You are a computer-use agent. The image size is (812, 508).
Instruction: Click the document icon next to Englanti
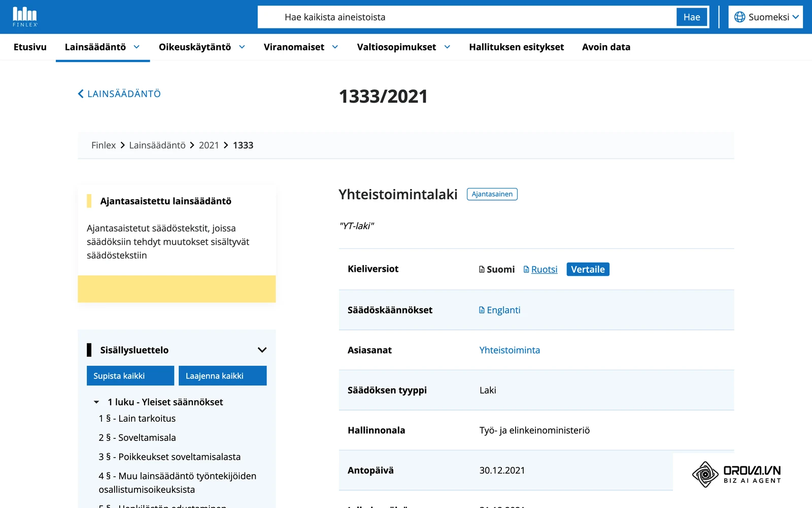pyautogui.click(x=482, y=310)
